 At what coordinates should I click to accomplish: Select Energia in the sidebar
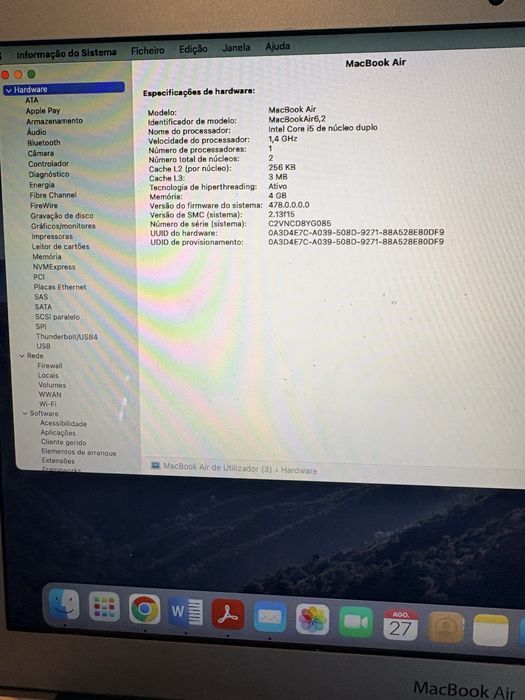point(42,185)
